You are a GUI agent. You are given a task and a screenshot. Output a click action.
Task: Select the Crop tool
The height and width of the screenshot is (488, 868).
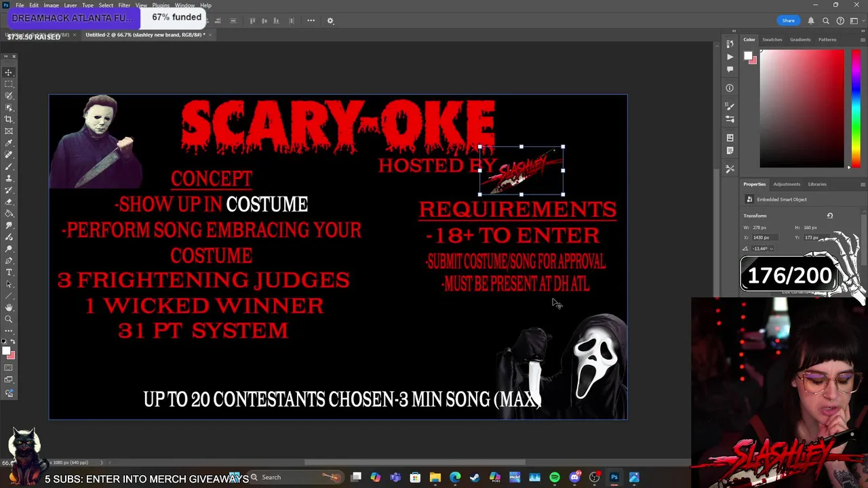(x=9, y=119)
